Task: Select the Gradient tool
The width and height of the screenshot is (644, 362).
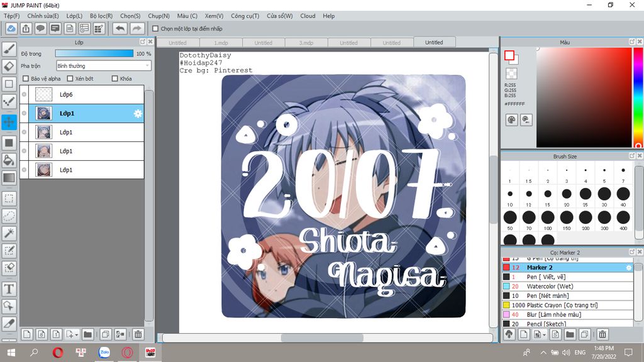Action: [9, 177]
